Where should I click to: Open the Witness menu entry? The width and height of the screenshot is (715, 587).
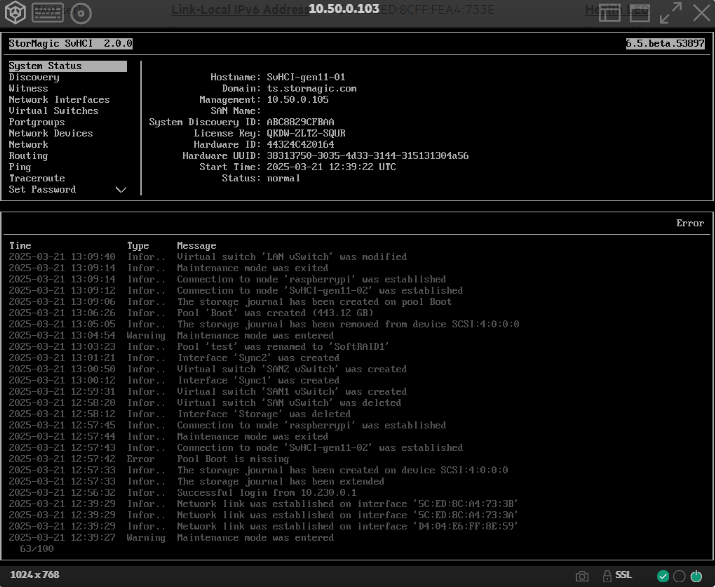(28, 88)
